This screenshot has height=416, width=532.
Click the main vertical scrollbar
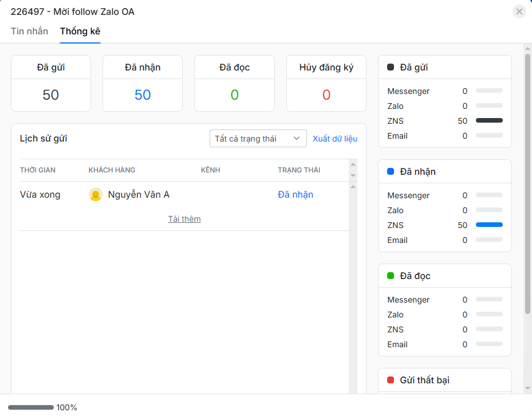click(527, 183)
